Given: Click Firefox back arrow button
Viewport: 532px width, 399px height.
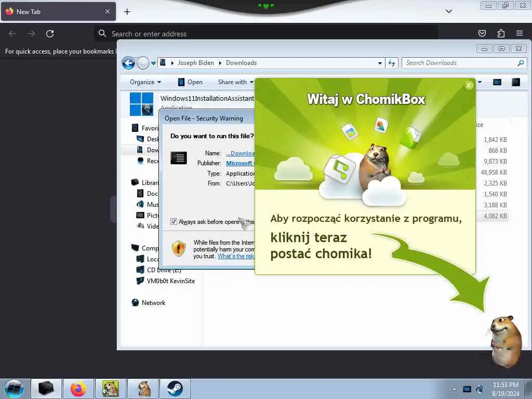Looking at the screenshot, I should [x=12, y=34].
